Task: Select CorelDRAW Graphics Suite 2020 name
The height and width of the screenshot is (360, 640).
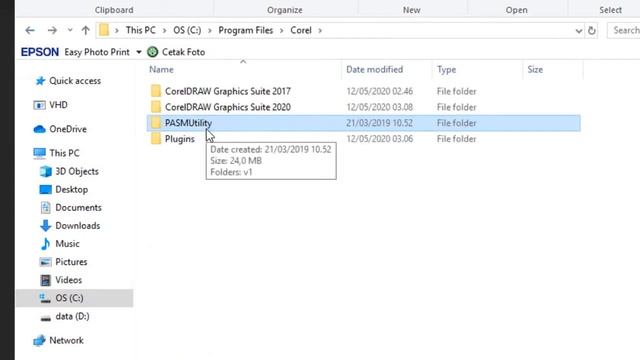Action: 228,107
